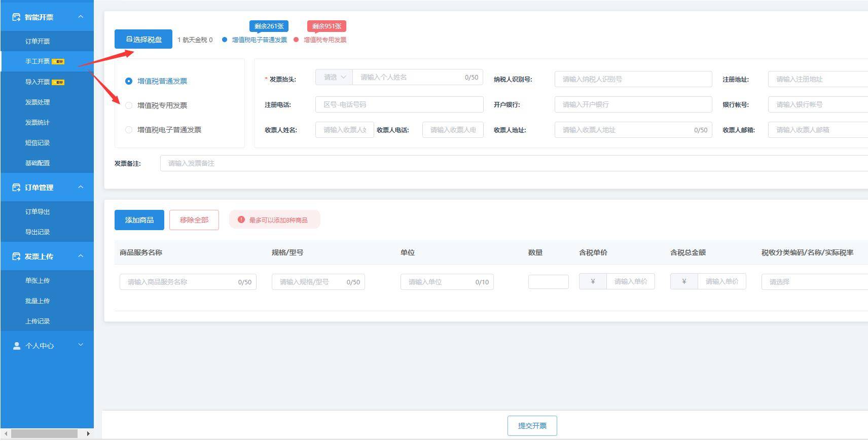868x441 pixels.
Task: Focus the 发票备注 input field
Action: coord(514,163)
